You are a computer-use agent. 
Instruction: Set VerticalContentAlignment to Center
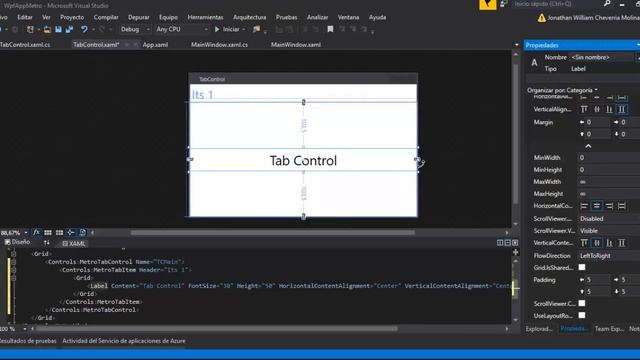[597, 243]
